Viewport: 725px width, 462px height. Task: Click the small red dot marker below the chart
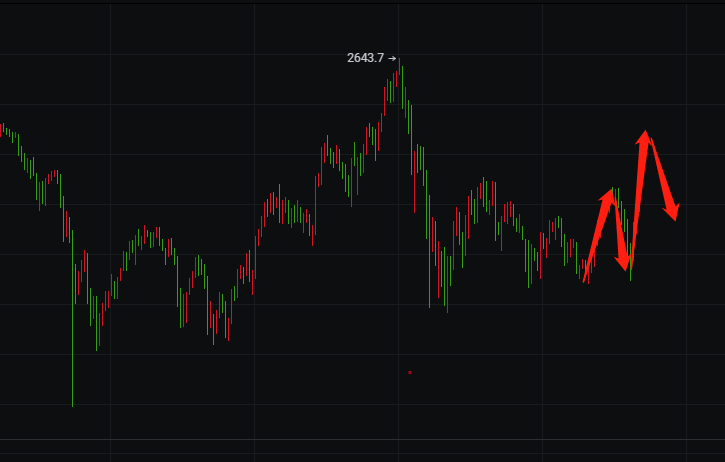point(410,372)
